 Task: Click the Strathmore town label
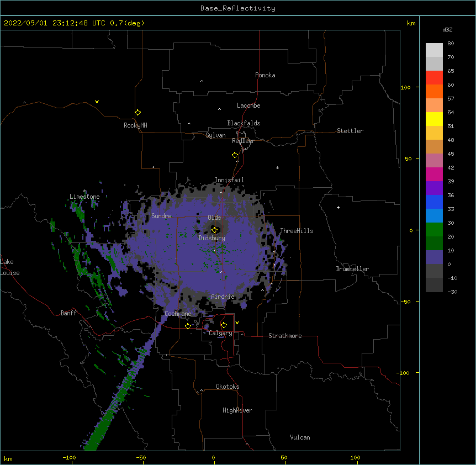click(285, 336)
